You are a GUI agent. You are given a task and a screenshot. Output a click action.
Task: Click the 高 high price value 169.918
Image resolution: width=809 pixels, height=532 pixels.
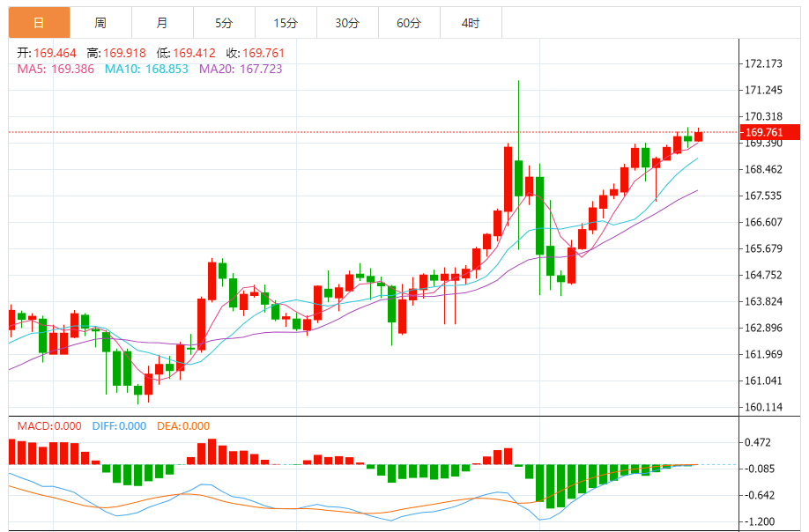[124, 53]
